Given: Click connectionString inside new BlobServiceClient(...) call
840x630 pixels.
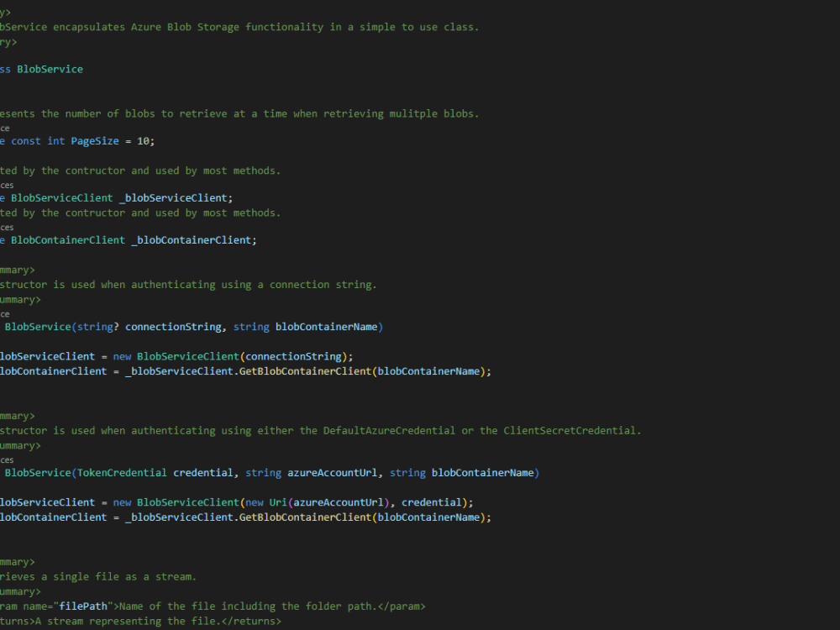Looking at the screenshot, I should (x=293, y=356).
